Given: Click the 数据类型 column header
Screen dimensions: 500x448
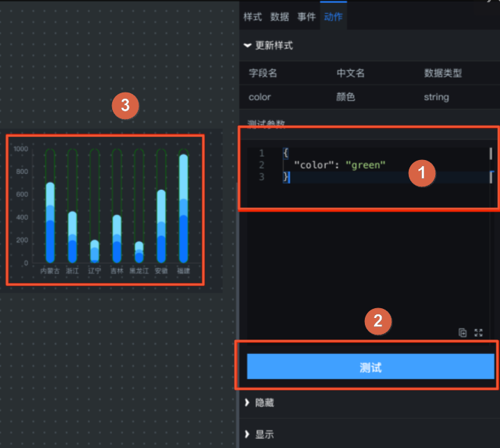Looking at the screenshot, I should point(443,73).
